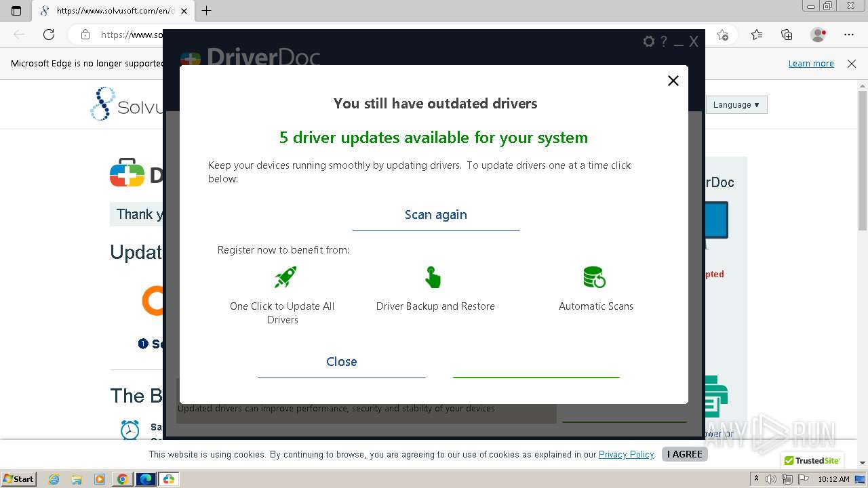The image size is (868, 488).
Task: Click "You still have outdated drivers" heading
Action: point(435,104)
